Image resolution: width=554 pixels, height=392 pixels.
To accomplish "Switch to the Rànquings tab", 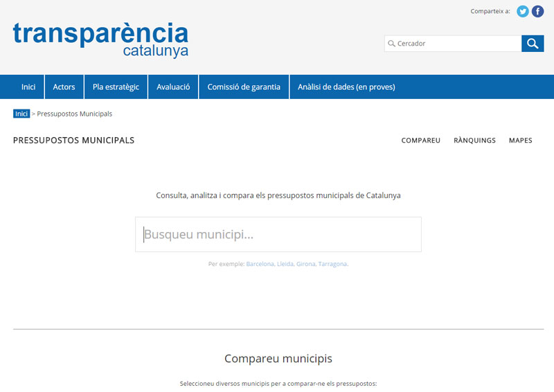I will (474, 141).
